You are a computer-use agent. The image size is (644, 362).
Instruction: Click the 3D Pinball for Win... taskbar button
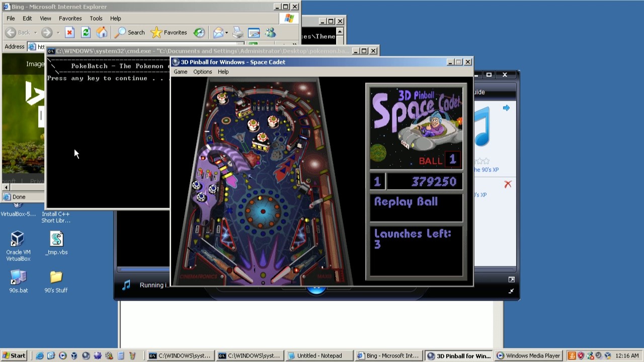tap(458, 355)
